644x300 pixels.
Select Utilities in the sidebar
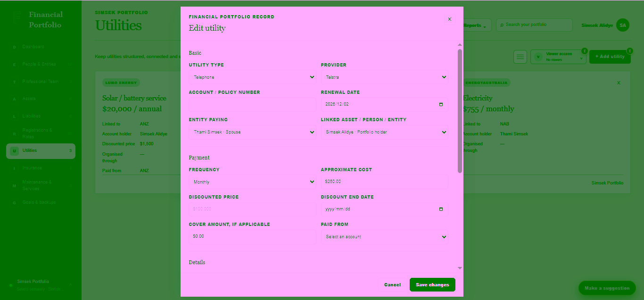click(x=41, y=151)
